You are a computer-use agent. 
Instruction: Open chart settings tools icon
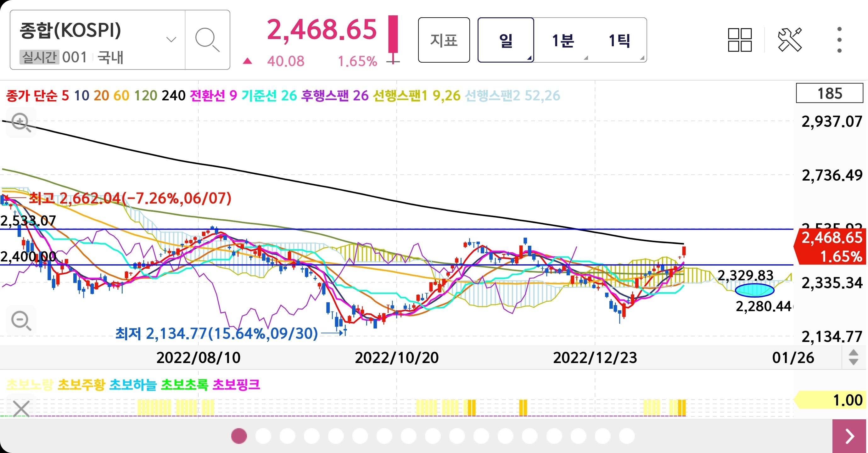[x=789, y=40]
